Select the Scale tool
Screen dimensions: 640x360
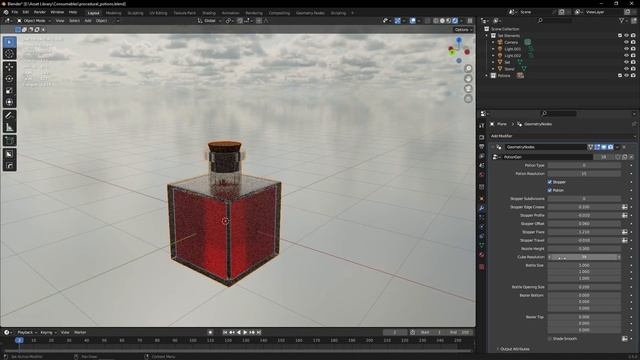coord(9,90)
